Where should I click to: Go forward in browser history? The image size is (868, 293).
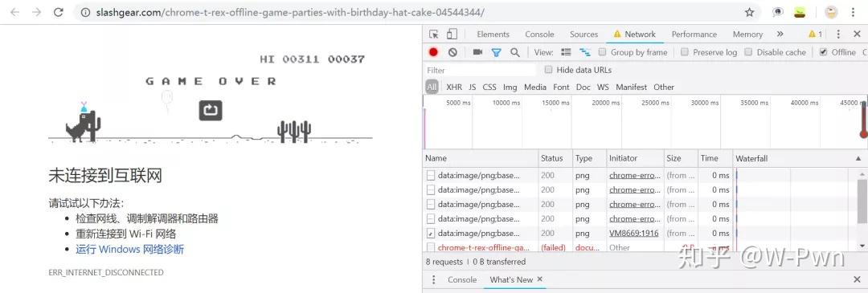point(36,12)
